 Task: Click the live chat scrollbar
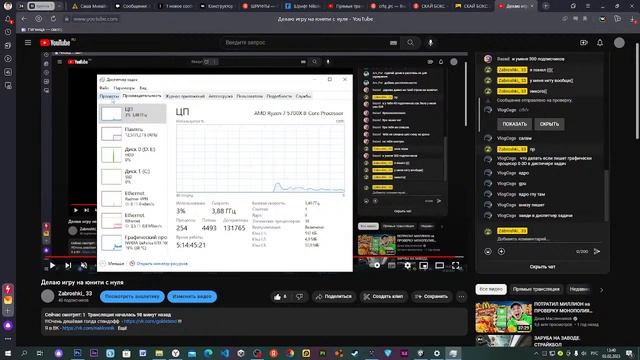pyautogui.click(x=606, y=196)
